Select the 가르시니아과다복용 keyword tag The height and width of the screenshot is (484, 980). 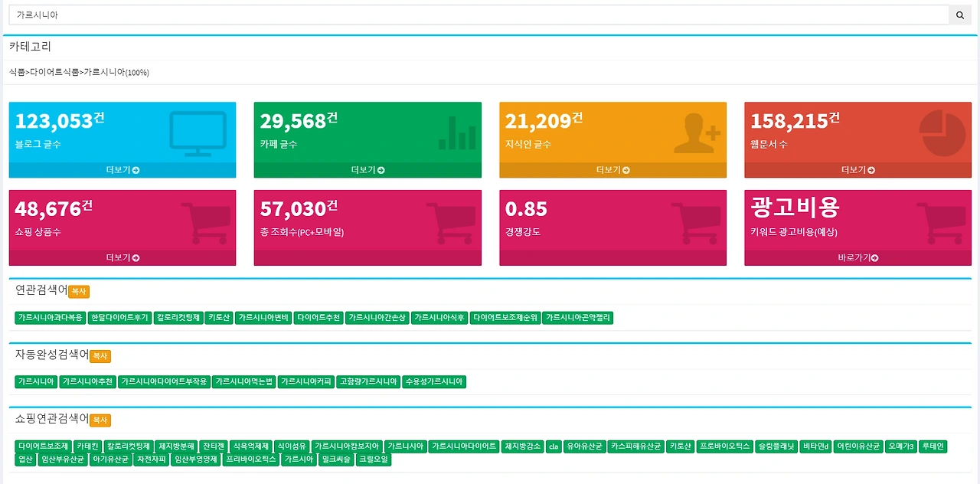tap(50, 318)
